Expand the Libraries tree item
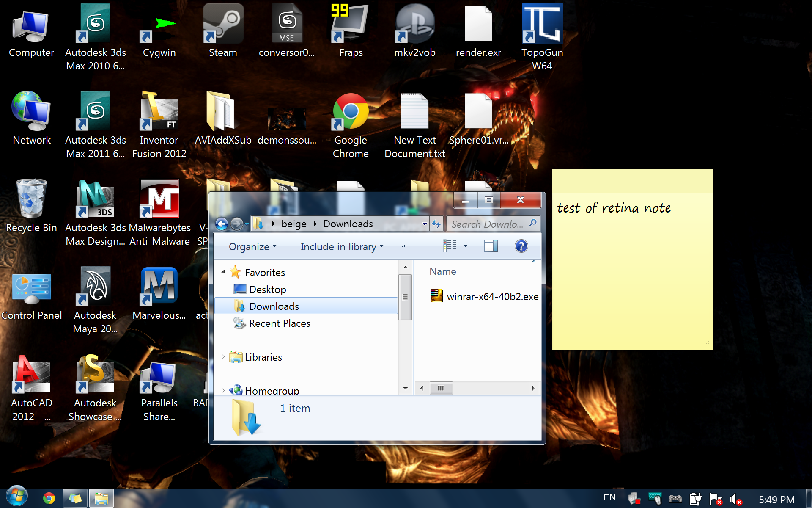The height and width of the screenshot is (508, 812). pyautogui.click(x=223, y=357)
